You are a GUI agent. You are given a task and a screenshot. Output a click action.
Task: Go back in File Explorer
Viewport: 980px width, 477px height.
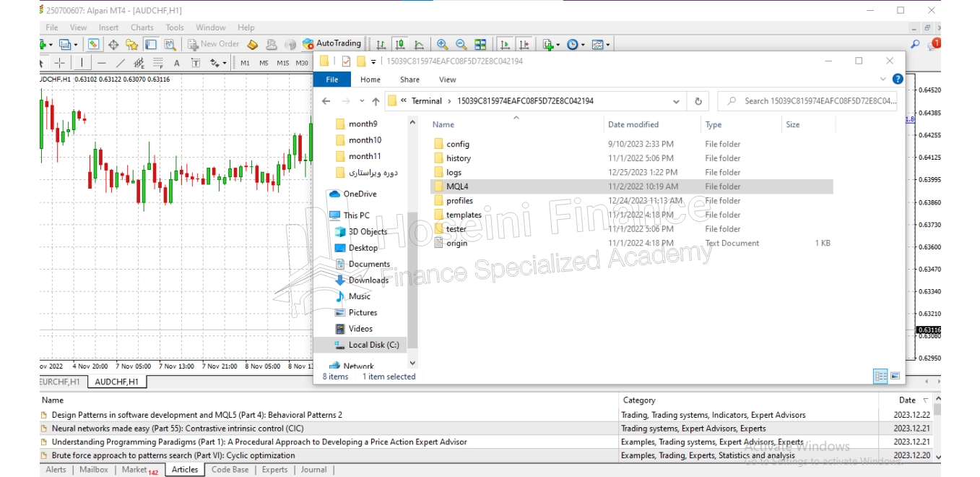(326, 101)
